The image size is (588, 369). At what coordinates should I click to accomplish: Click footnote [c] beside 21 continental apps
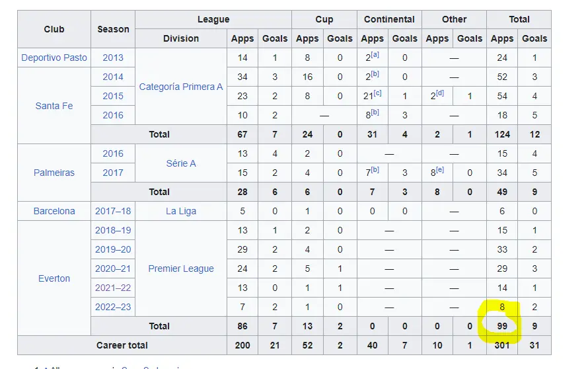378,93
